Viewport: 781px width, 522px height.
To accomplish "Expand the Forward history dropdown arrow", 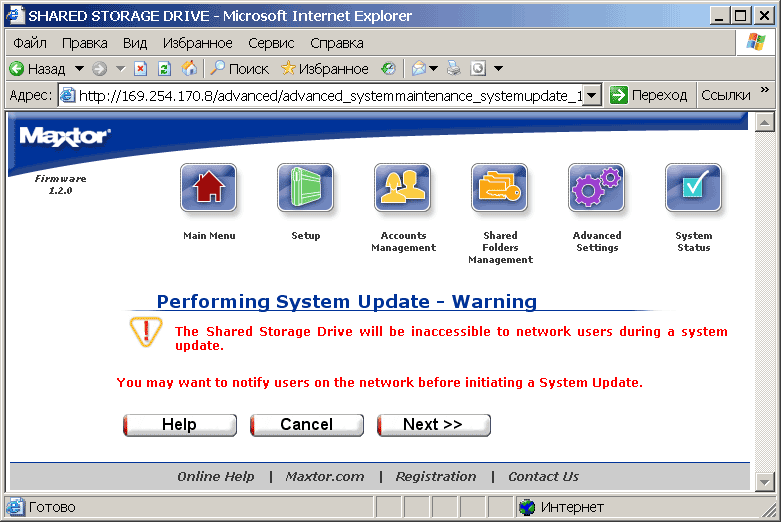I will [x=121, y=69].
